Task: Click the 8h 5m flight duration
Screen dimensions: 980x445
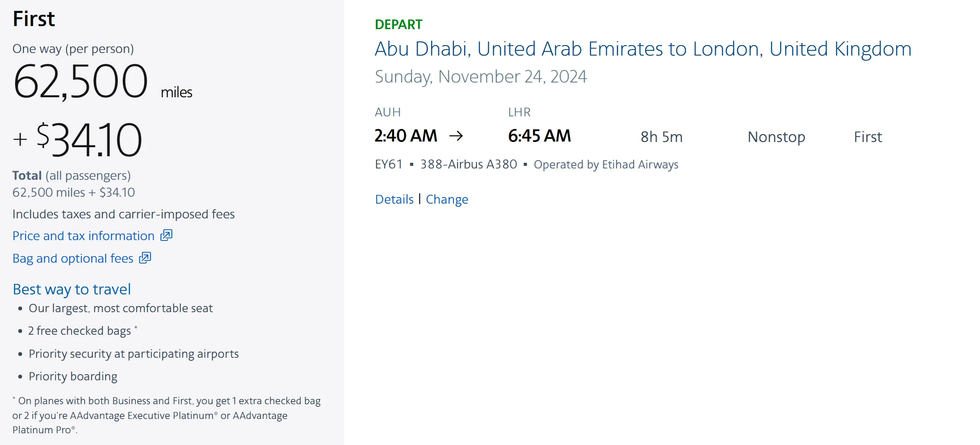Action: (661, 137)
